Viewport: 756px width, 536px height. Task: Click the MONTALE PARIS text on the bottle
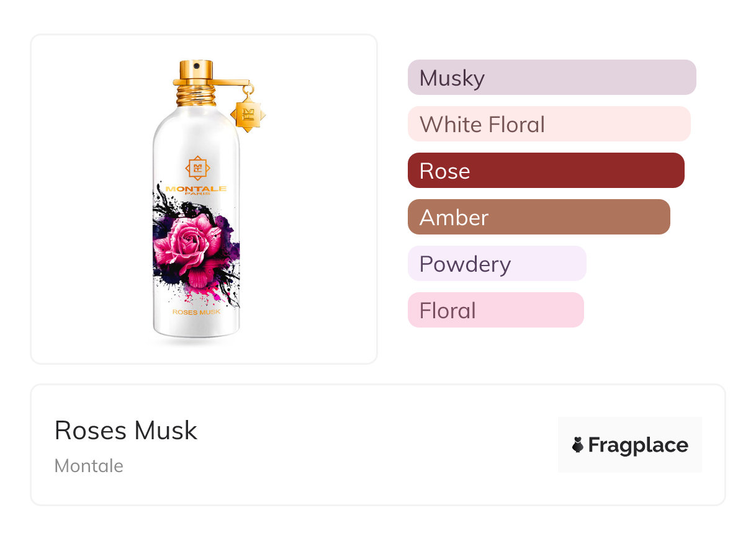click(196, 190)
